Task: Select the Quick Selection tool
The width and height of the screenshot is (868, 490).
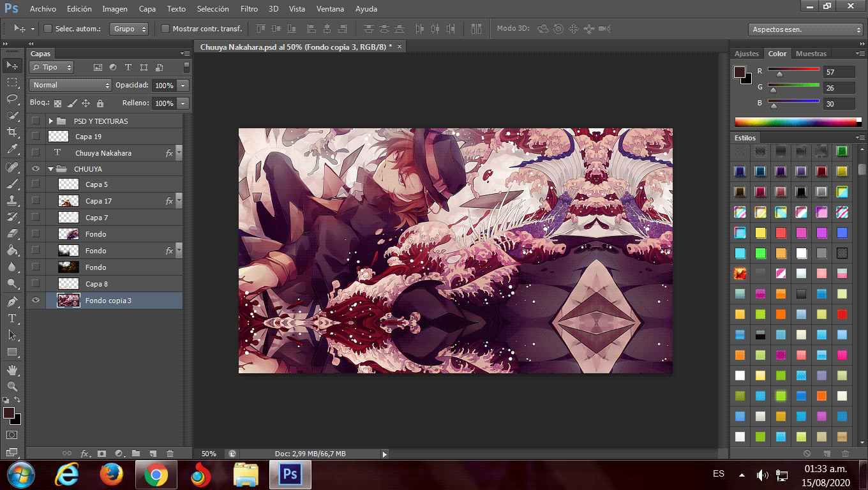Action: (x=12, y=115)
